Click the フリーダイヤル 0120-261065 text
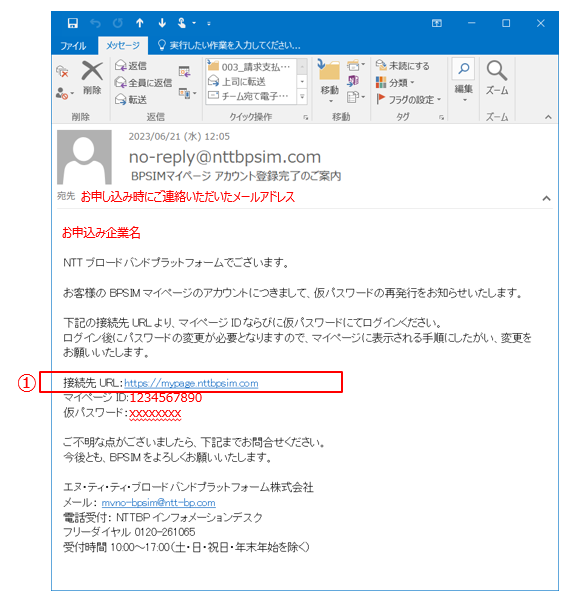571x603 pixels. coord(129,532)
